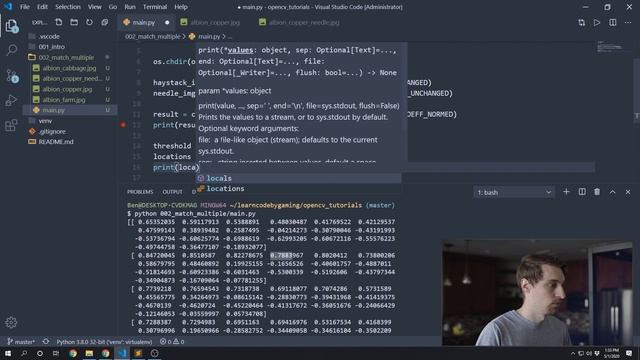Open changes compare icon in editor toolbar
This screenshot has height=360, width=640.
click(582, 22)
